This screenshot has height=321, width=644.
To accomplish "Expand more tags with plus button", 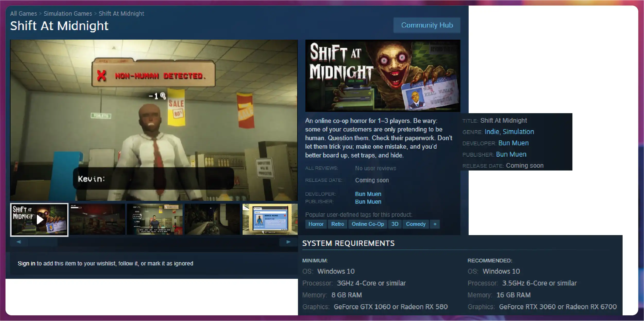I will click(435, 224).
